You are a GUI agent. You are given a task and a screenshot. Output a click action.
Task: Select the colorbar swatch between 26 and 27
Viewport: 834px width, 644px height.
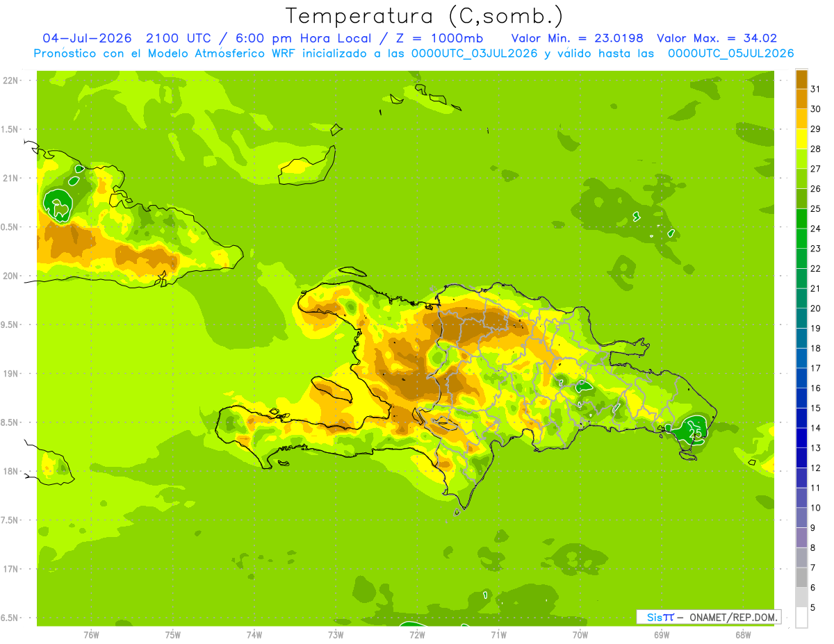click(801, 179)
